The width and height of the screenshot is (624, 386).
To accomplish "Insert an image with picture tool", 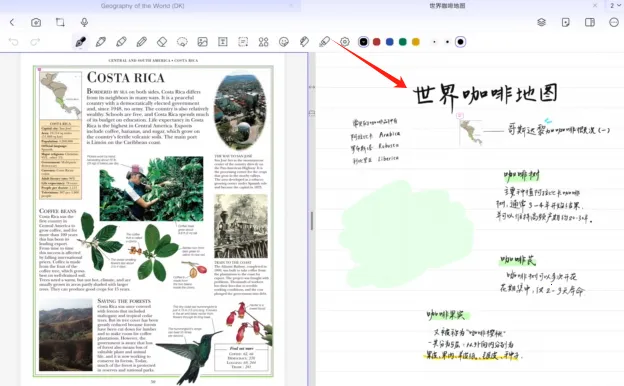I will coord(203,42).
